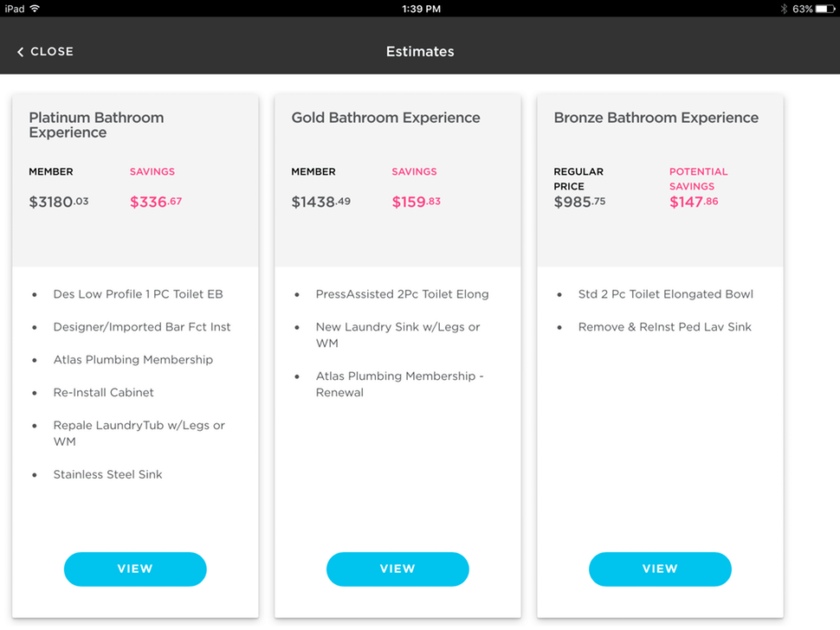
Task: Tap the battery indicator icon
Action: pos(825,9)
